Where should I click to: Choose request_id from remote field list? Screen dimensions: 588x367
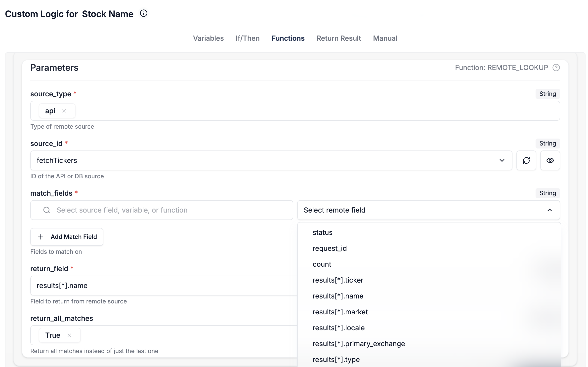click(429, 248)
